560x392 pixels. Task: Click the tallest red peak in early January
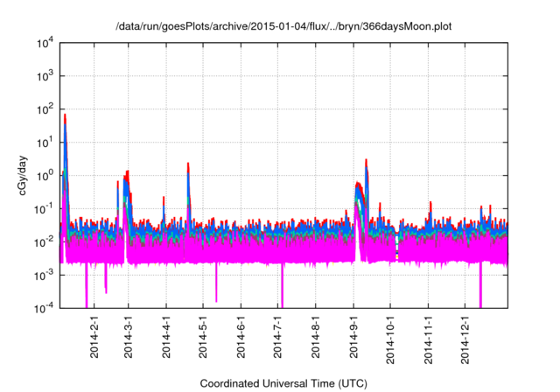[65, 116]
